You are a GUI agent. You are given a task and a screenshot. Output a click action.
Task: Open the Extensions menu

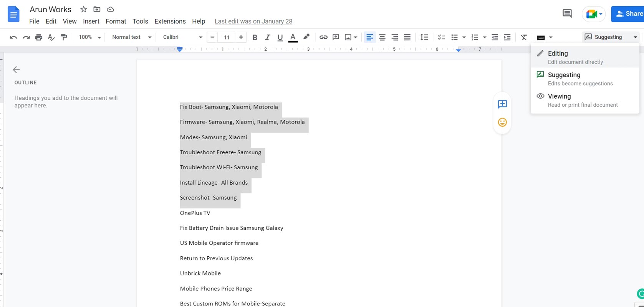tap(170, 21)
